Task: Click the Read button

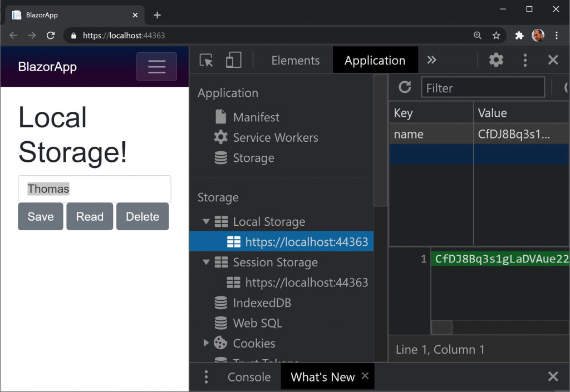Action: pyautogui.click(x=90, y=216)
